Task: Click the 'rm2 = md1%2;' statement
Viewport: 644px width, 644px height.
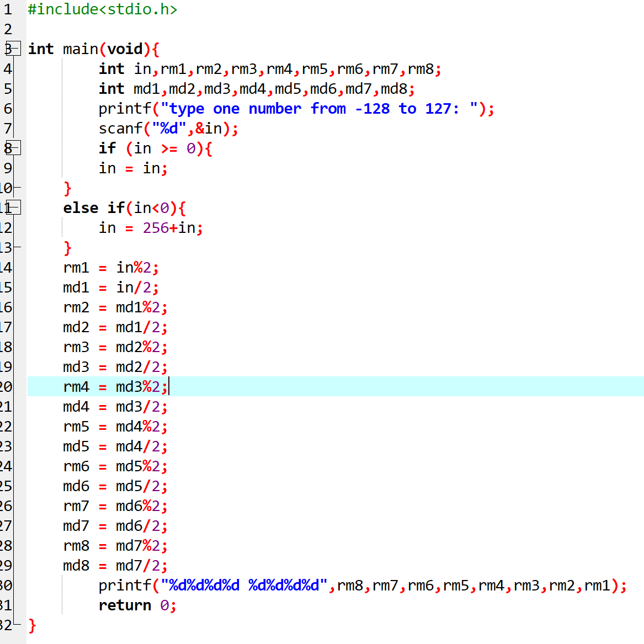Action: coord(115,307)
